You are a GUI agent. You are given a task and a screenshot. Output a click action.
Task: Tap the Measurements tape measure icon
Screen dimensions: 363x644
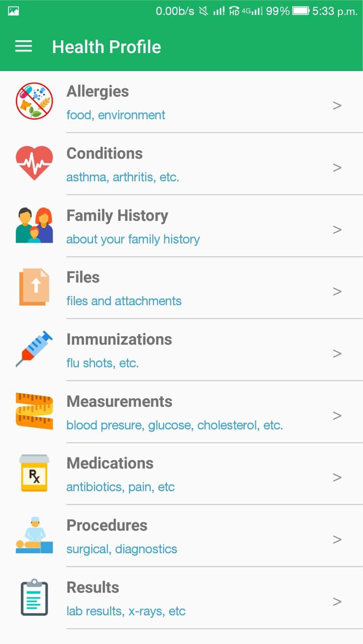(34, 411)
